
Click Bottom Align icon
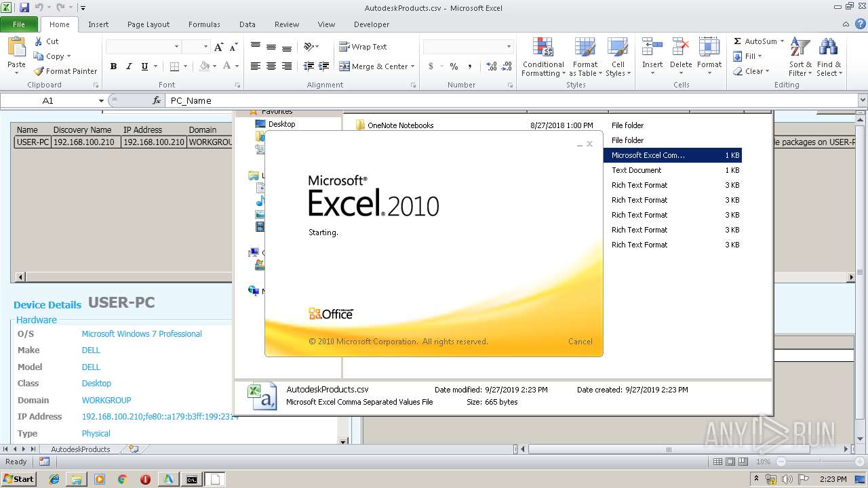point(287,47)
